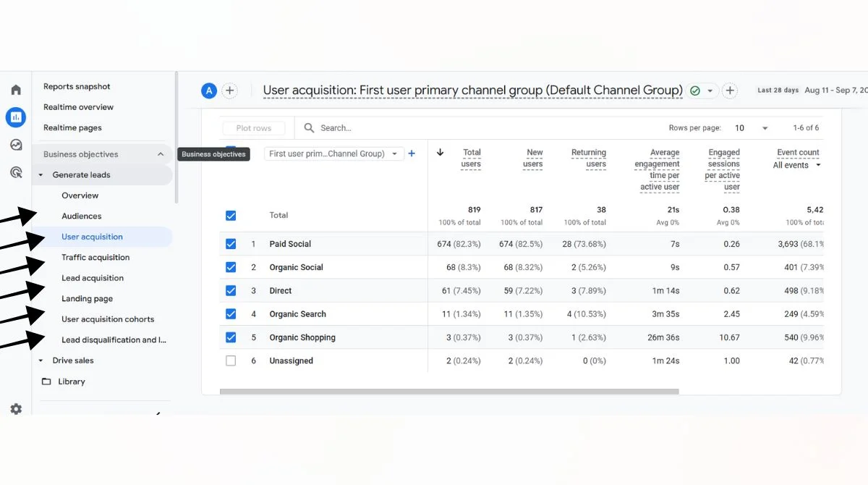
Task: Collapse the Generate leads group
Action: pyautogui.click(x=41, y=175)
